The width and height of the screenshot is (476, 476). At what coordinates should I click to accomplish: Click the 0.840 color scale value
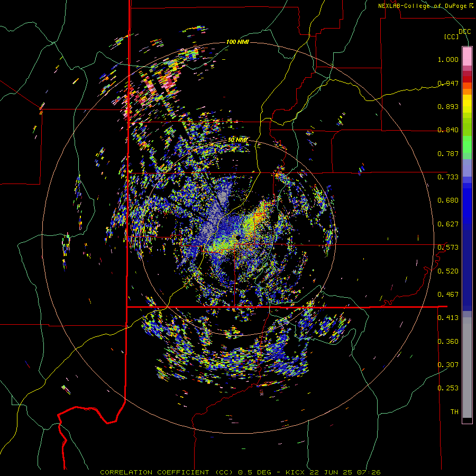(448, 130)
